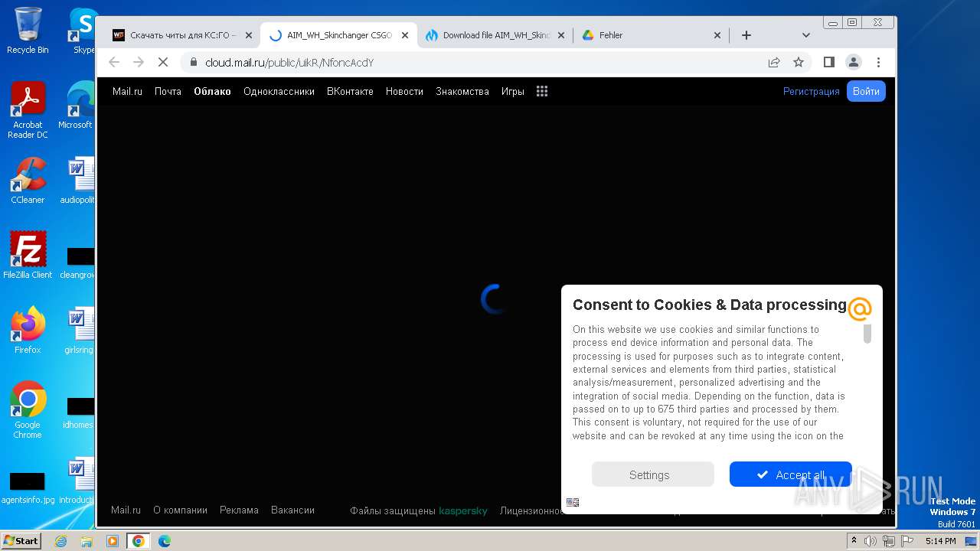The height and width of the screenshot is (551, 980).
Task: Open the footer Mail.ru link
Action: pyautogui.click(x=126, y=510)
